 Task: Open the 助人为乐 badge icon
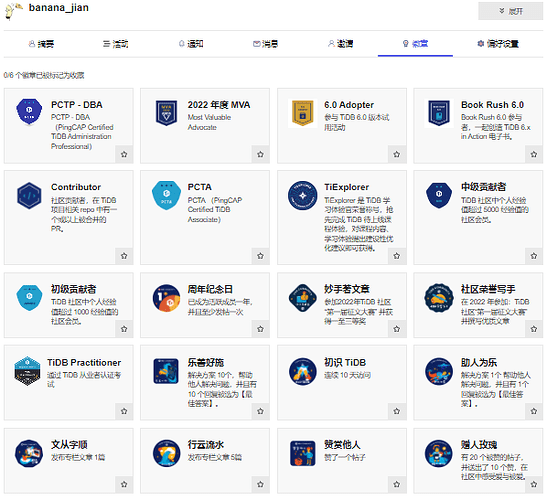coord(439,372)
